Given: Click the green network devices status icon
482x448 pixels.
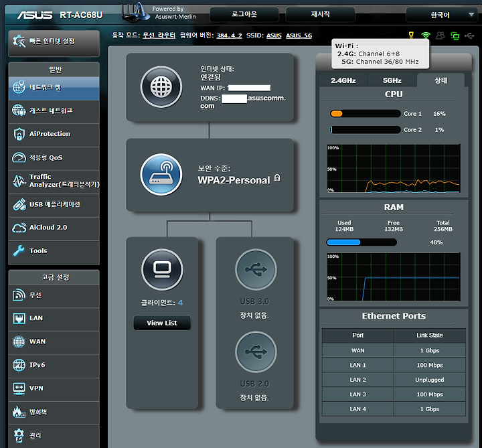Looking at the screenshot, I should [x=455, y=36].
